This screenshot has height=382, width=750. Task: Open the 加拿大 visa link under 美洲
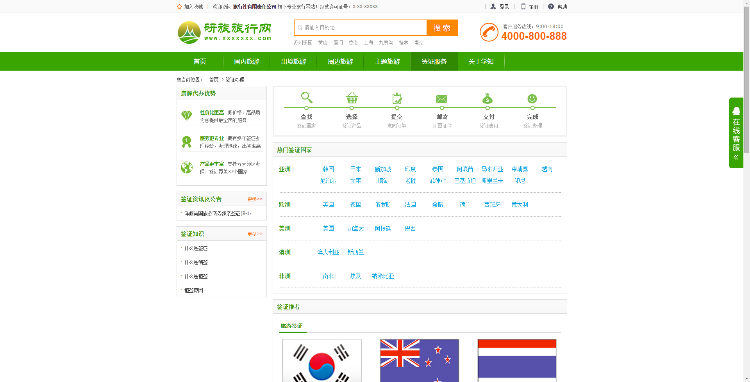[x=355, y=229]
